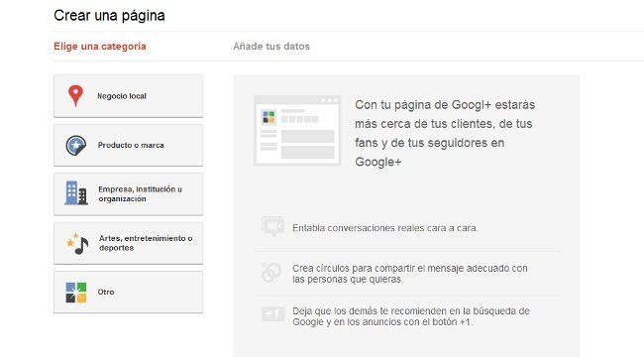This screenshot has width=644, height=362.
Task: Pick 'Artes, entretenimiento o deportes' category label
Action: (146, 243)
